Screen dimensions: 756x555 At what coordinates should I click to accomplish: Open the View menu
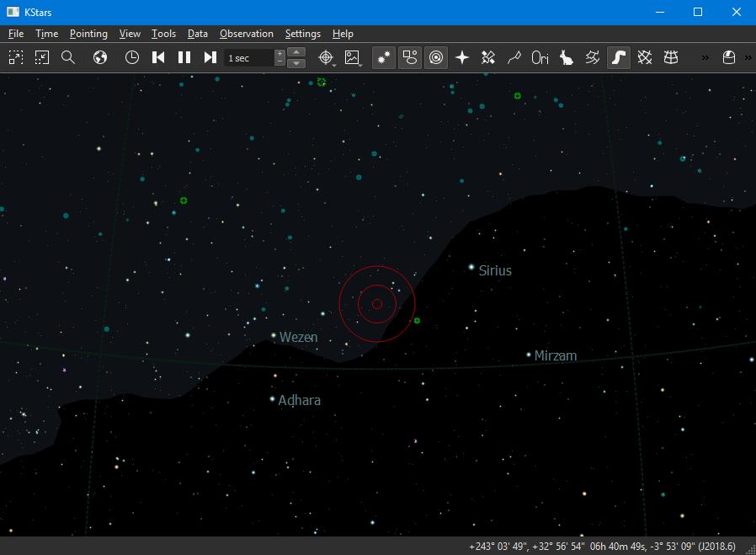coord(130,34)
